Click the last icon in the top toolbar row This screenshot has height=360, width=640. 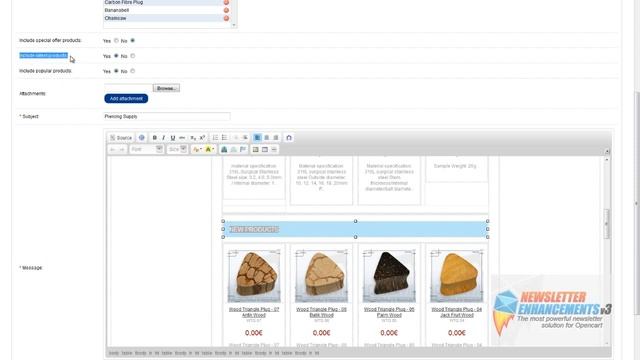pos(289,138)
